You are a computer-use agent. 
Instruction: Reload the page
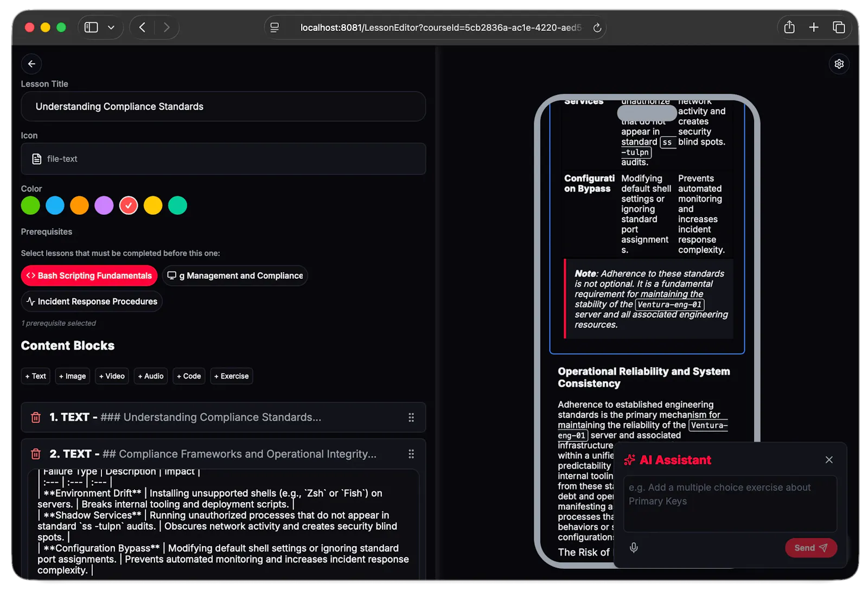pos(597,28)
